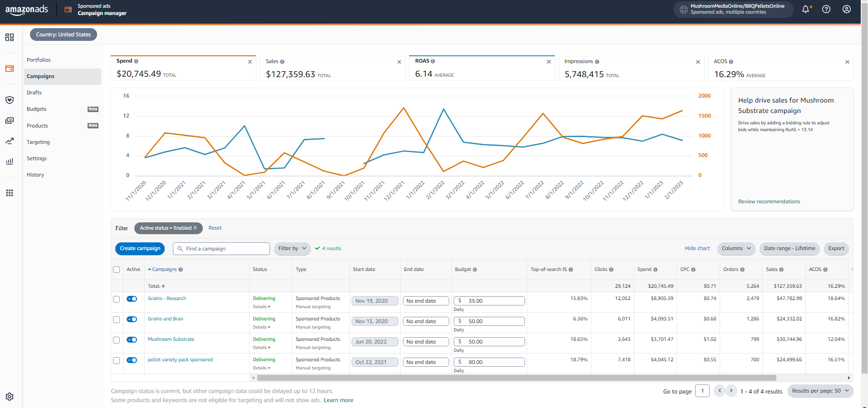Click the Create campaign button
Screen dimensions: 868x408
[140, 249]
